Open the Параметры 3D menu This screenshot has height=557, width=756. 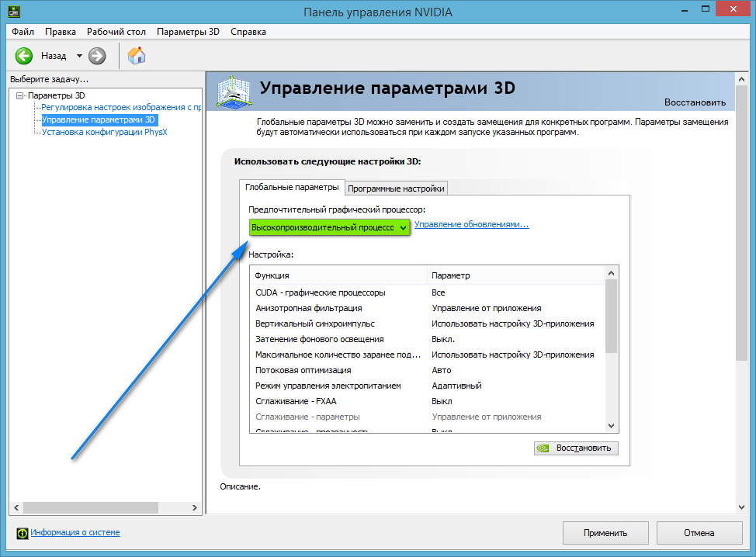pyautogui.click(x=188, y=32)
